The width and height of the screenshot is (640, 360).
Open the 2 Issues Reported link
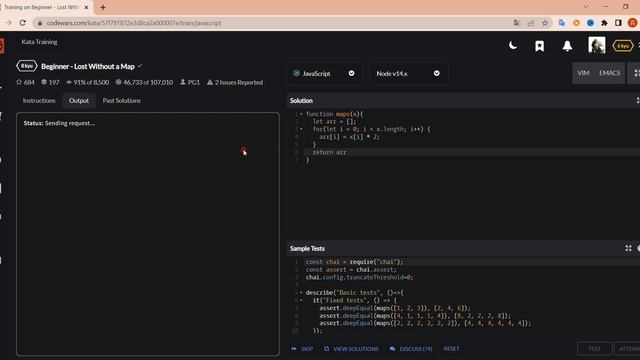point(235,82)
